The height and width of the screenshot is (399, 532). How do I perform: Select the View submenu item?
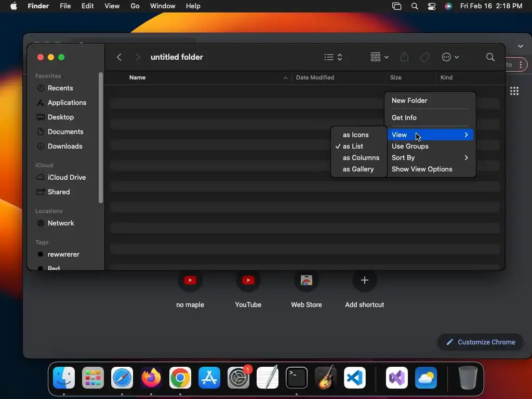[430, 135]
